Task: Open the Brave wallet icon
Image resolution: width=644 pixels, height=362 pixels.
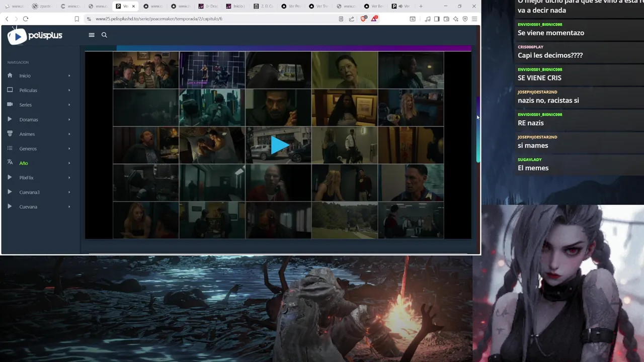Action: tap(446, 19)
